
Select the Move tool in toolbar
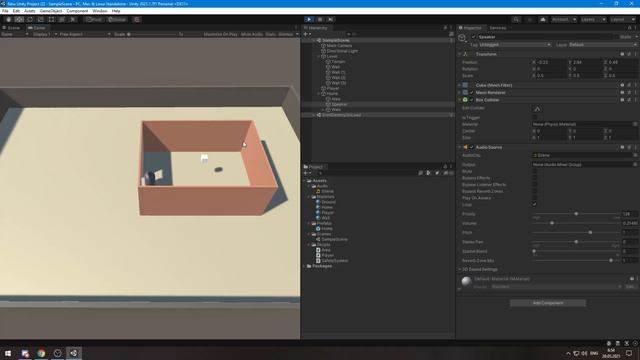coord(19,20)
